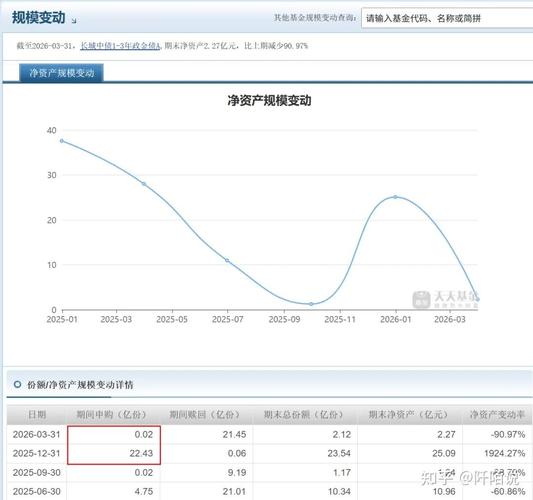Click the 规模变动 page heading

point(38,17)
